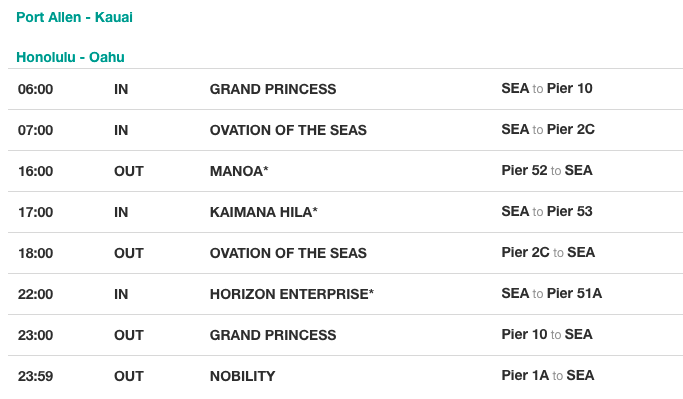Click the HORIZON ENTERPRISE* vessel name
The width and height of the screenshot is (683, 399).
pyautogui.click(x=291, y=294)
